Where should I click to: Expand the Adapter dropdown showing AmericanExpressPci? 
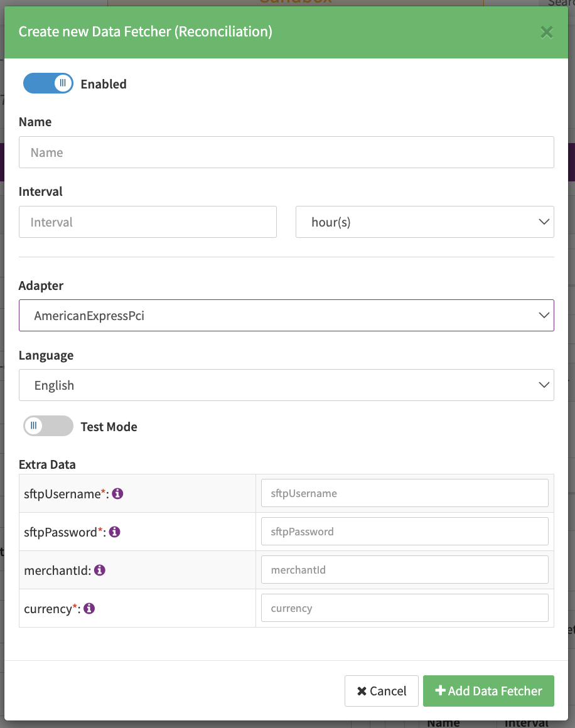(x=286, y=316)
